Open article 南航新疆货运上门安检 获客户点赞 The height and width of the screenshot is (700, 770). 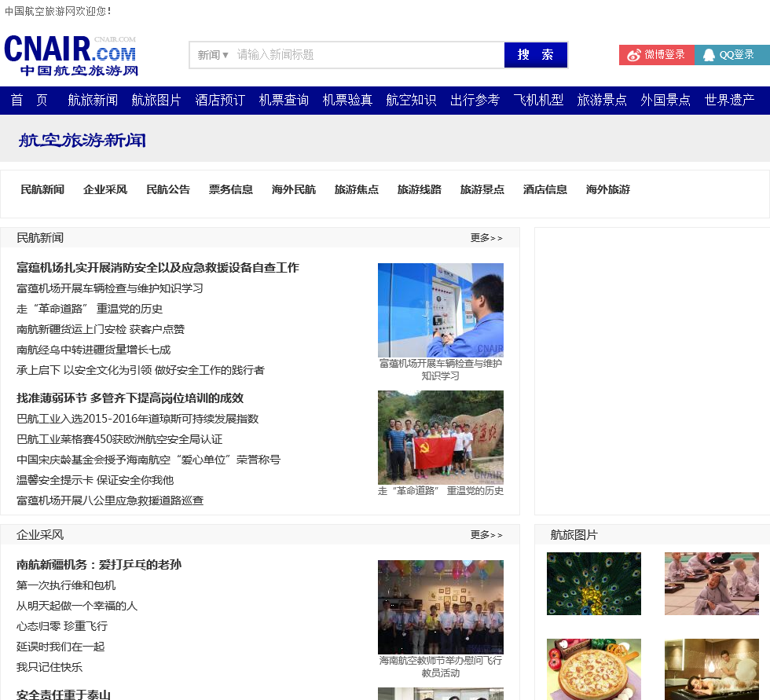101,329
